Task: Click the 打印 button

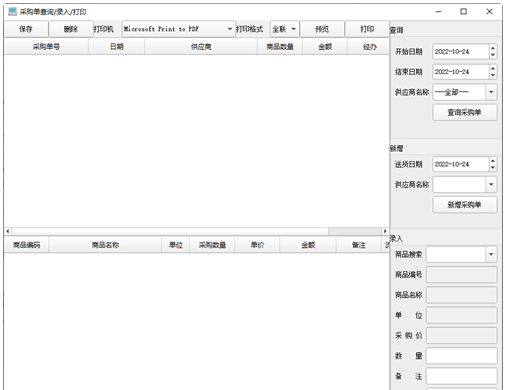Action: pyautogui.click(x=367, y=29)
